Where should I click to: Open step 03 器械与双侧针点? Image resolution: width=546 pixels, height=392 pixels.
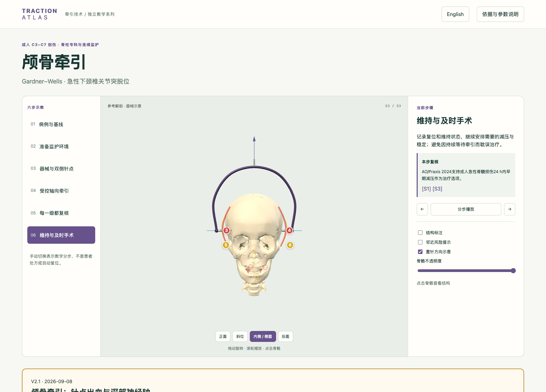61,169
